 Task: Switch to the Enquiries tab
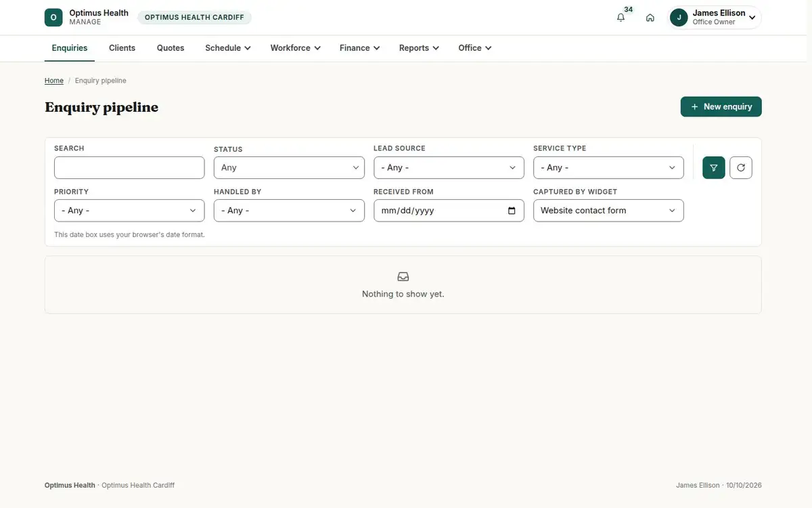tap(70, 48)
